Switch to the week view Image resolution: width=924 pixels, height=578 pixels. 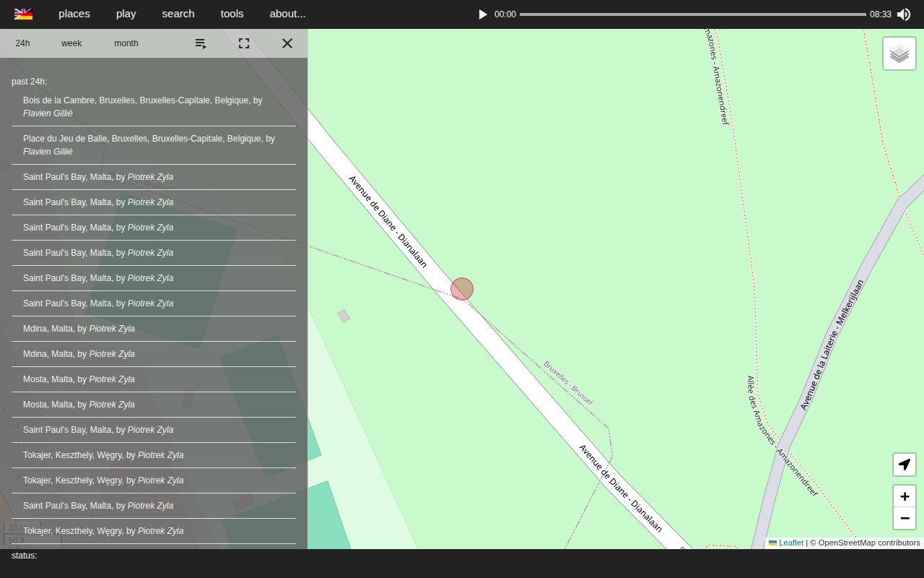pyautogui.click(x=71, y=43)
